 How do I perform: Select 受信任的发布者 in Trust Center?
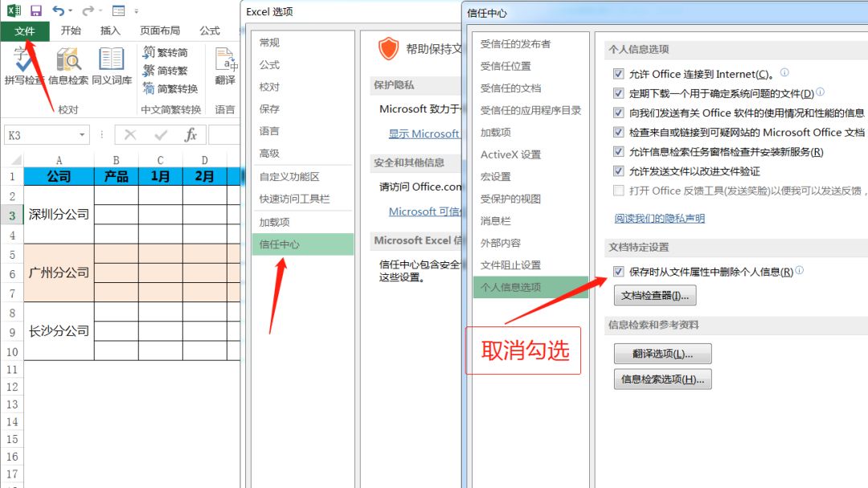(x=531, y=43)
